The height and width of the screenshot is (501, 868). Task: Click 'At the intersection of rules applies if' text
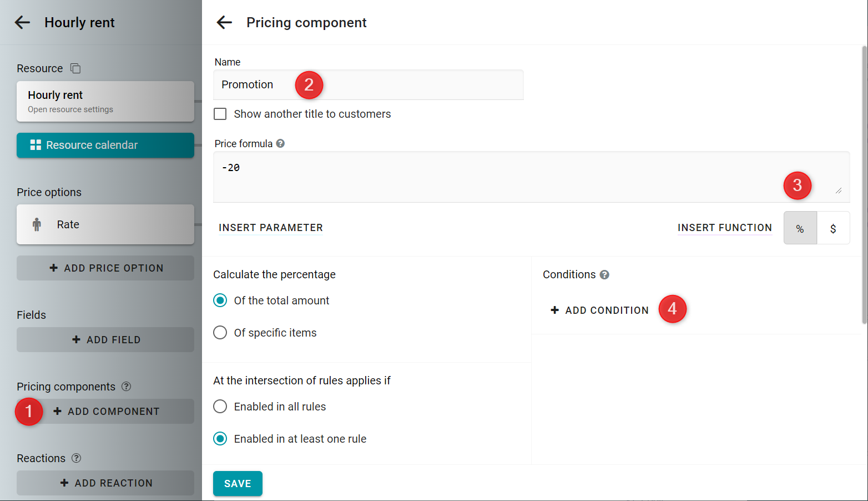point(302,380)
